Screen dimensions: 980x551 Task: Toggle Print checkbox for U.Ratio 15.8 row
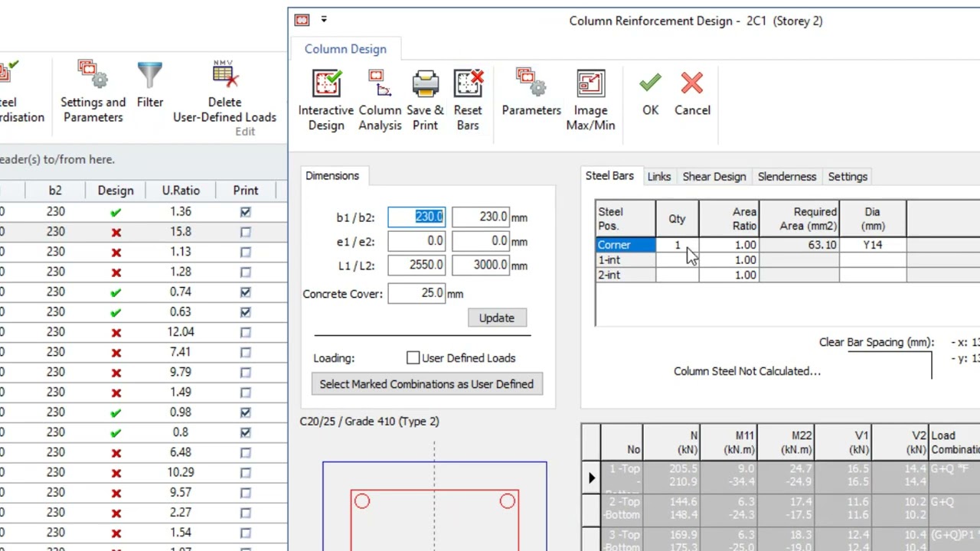click(x=245, y=232)
